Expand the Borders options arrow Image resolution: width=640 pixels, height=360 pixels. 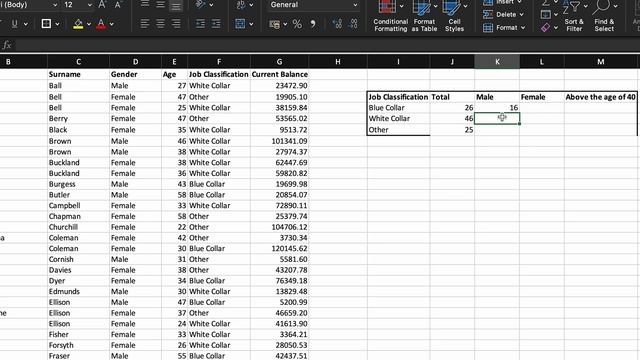tap(57, 24)
